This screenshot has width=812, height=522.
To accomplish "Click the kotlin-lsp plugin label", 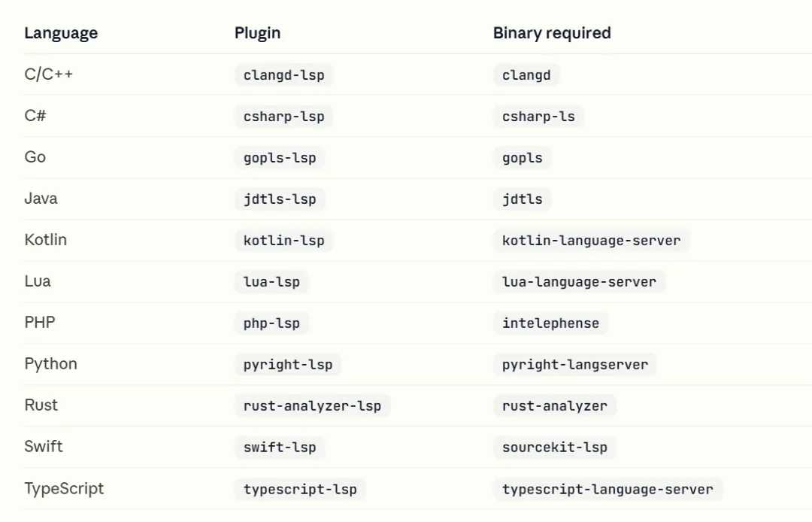I will (x=283, y=241).
